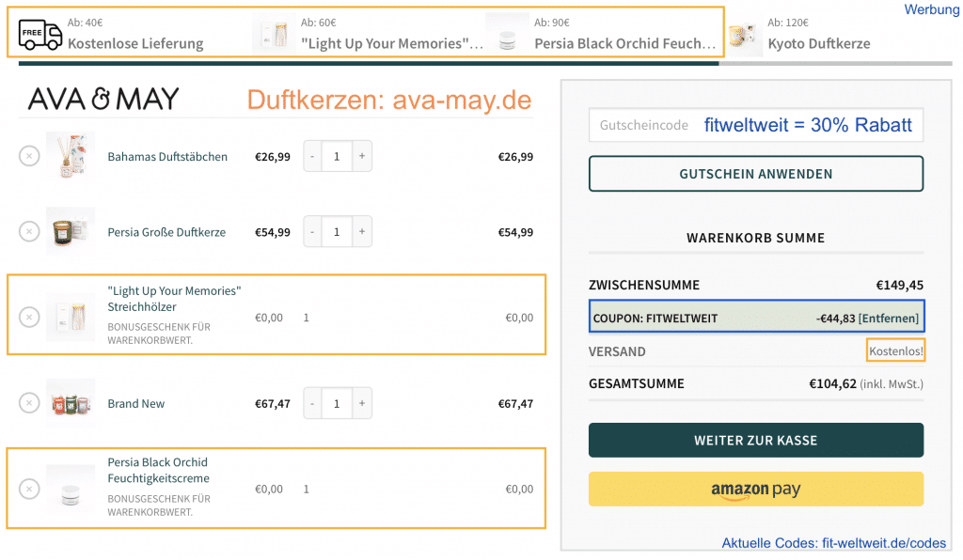Select the Kostenlose Lieferung reward text
963x560 pixels.
(135, 43)
